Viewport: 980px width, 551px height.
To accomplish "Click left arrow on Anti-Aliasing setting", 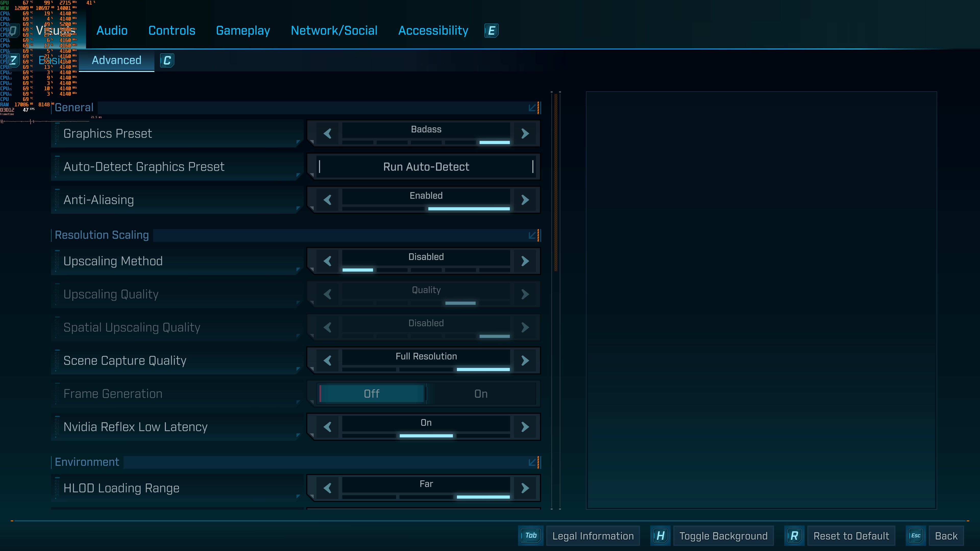I will pyautogui.click(x=327, y=200).
